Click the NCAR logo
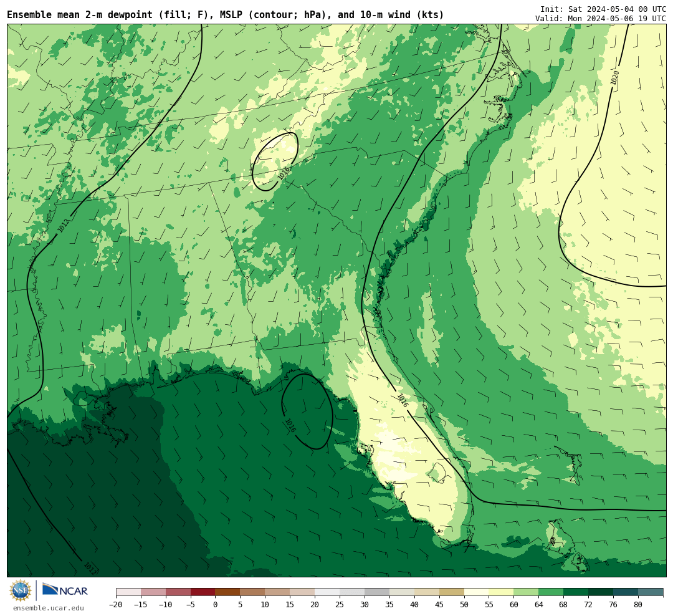 click(x=65, y=590)
